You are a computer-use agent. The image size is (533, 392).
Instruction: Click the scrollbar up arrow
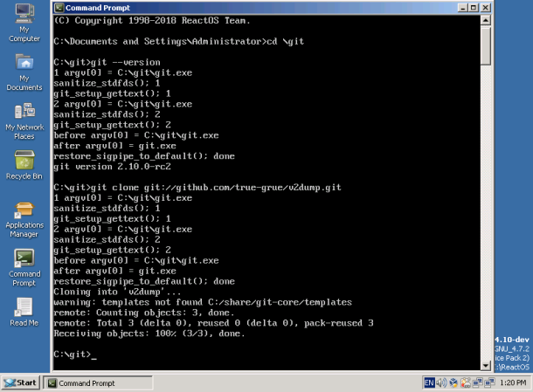(x=486, y=20)
